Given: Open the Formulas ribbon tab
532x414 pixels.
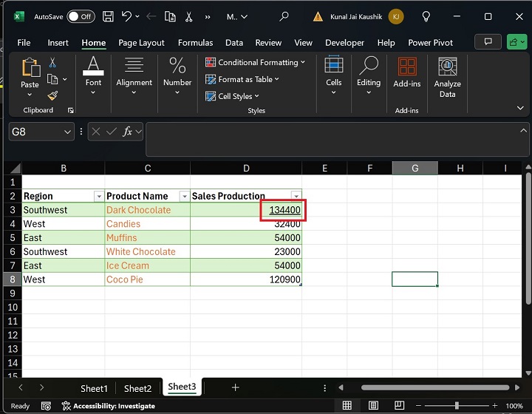Looking at the screenshot, I should click(195, 43).
